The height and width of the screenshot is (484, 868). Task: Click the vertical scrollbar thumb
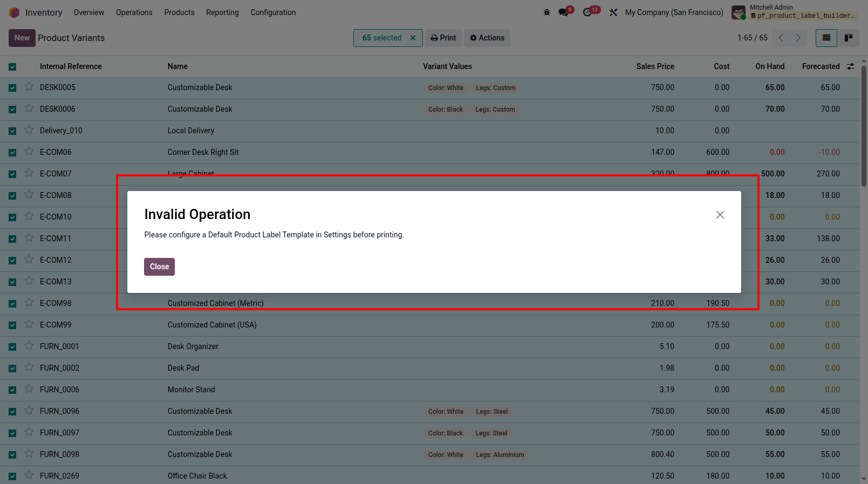[864, 125]
